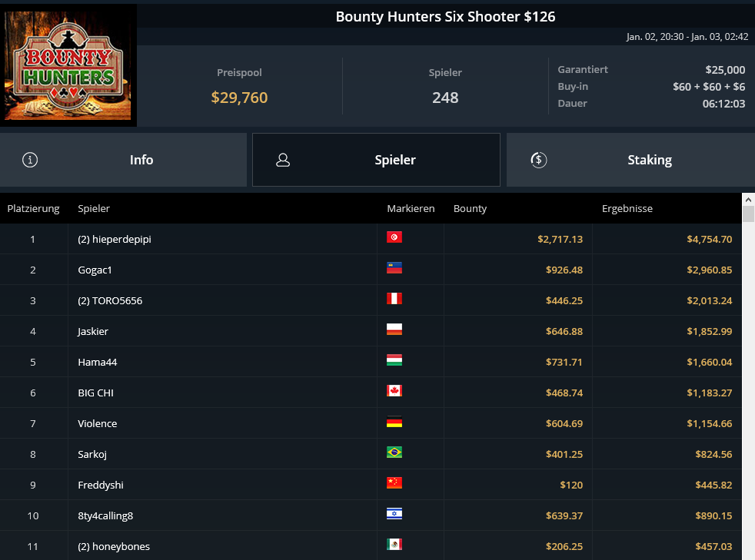The height and width of the screenshot is (560, 755).
Task: Click the German flag next to Violence
Action: pyautogui.click(x=394, y=422)
